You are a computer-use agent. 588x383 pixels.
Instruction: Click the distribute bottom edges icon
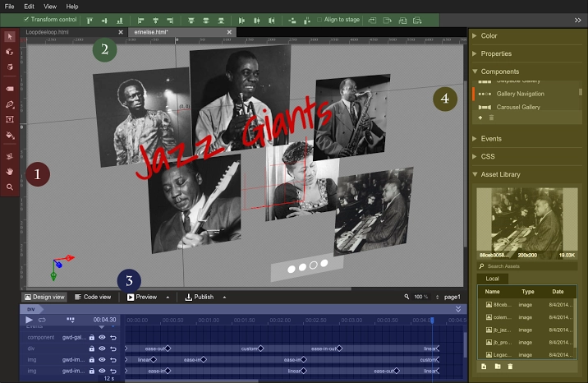tap(221, 21)
